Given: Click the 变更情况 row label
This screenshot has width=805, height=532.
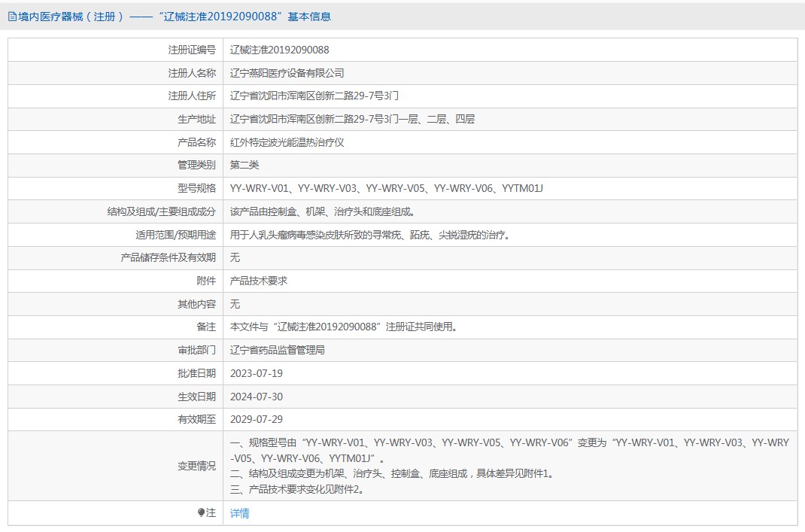Looking at the screenshot, I should (196, 466).
